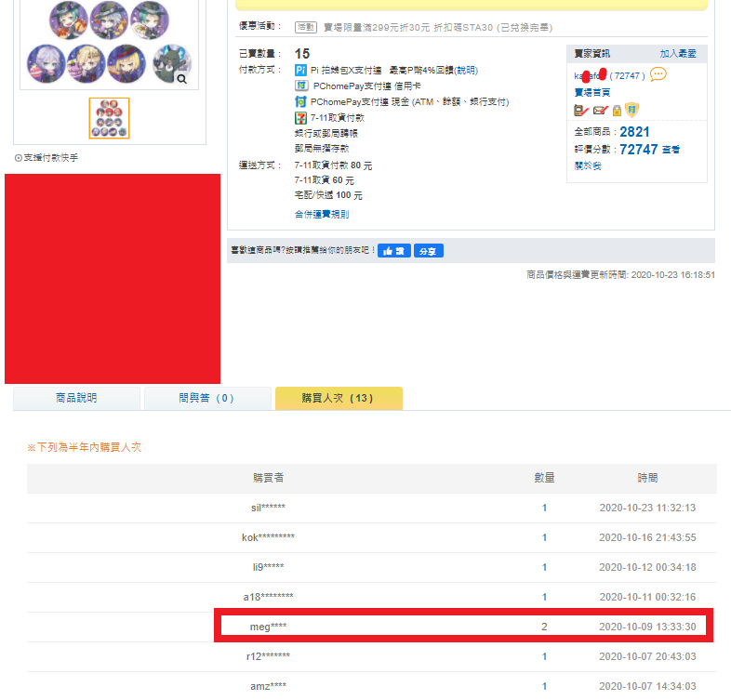731x700 pixels.
Task: Click the magnifier zoom icon on product image
Action: (181, 79)
